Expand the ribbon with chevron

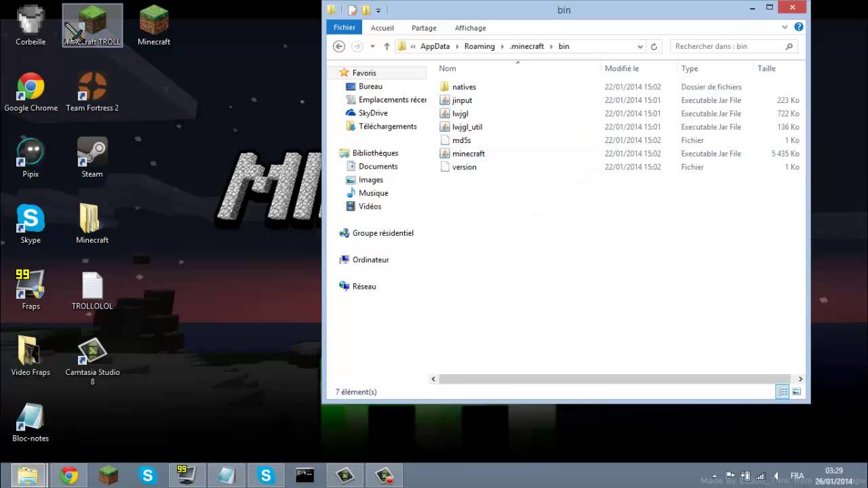click(785, 27)
